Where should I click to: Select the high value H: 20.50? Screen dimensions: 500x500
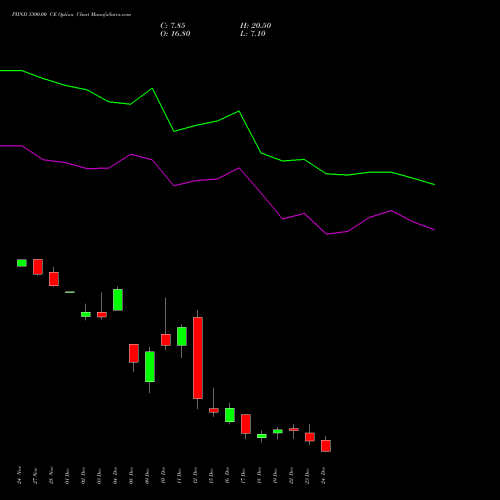coord(255,26)
